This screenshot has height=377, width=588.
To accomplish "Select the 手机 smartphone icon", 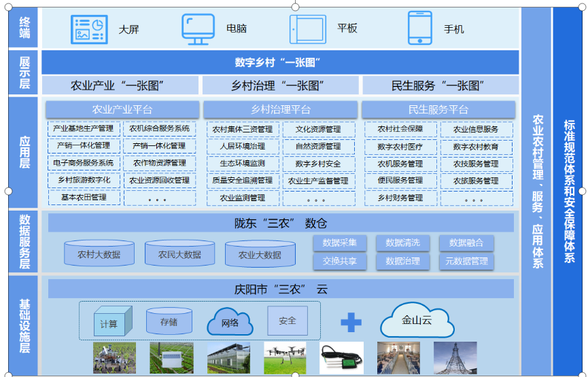I will click(419, 29).
